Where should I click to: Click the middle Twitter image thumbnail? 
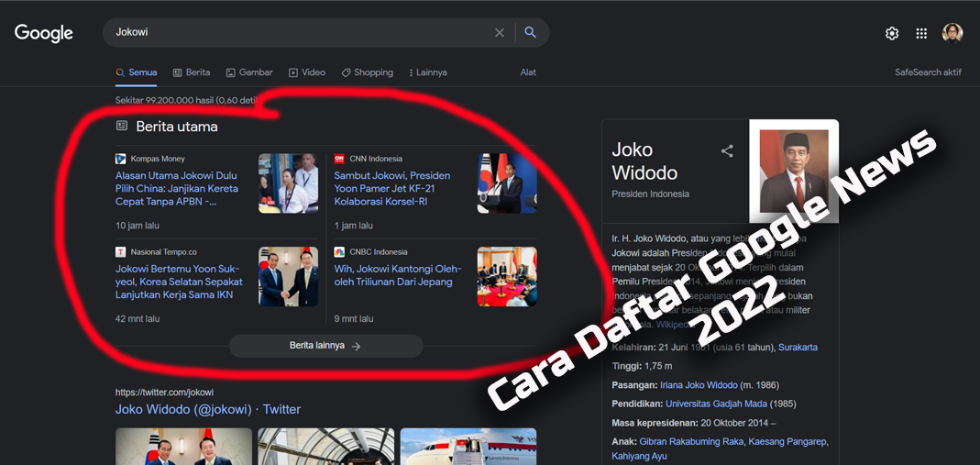(326, 447)
